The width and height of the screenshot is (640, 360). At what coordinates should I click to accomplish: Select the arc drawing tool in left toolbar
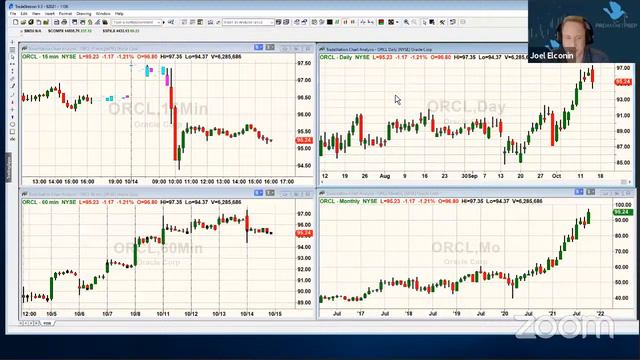12,94
